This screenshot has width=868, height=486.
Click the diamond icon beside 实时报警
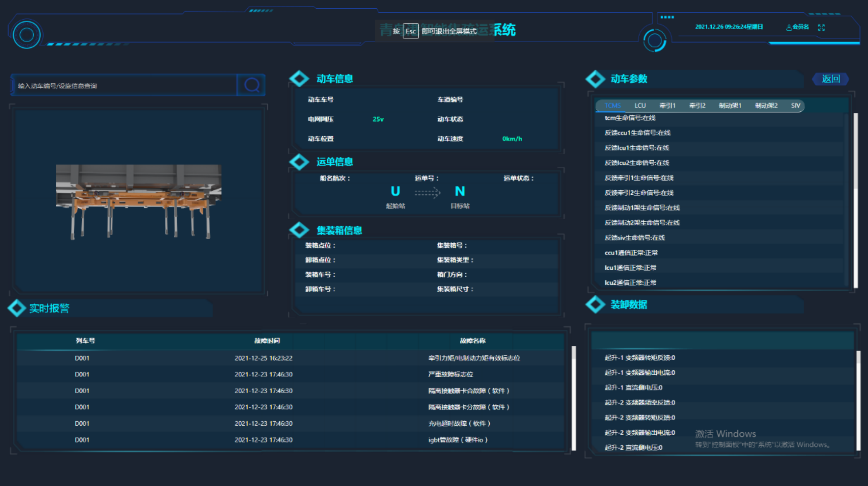pyautogui.click(x=17, y=308)
